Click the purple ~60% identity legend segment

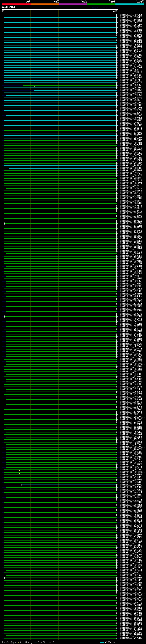pos(73,4)
